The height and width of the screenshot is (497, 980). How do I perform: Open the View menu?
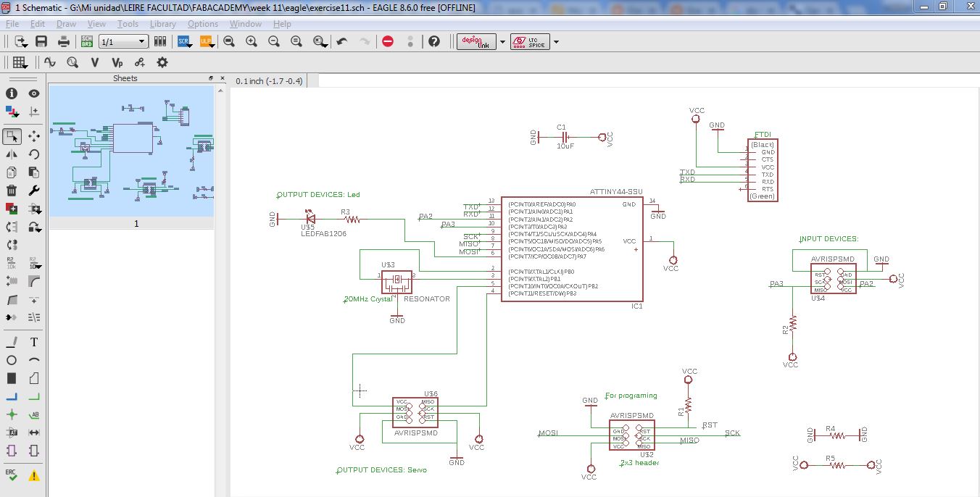point(96,24)
